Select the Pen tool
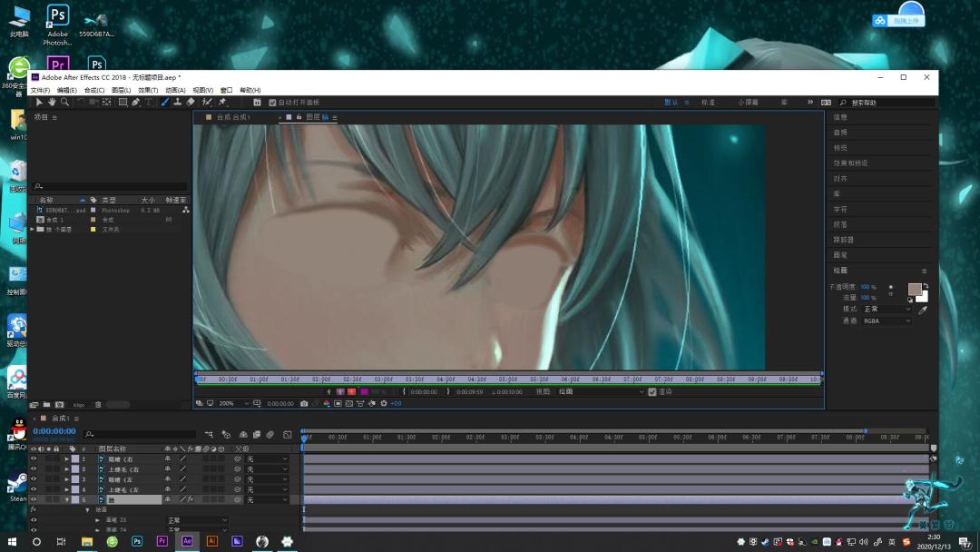Viewport: 980px width, 552px height. [x=135, y=102]
